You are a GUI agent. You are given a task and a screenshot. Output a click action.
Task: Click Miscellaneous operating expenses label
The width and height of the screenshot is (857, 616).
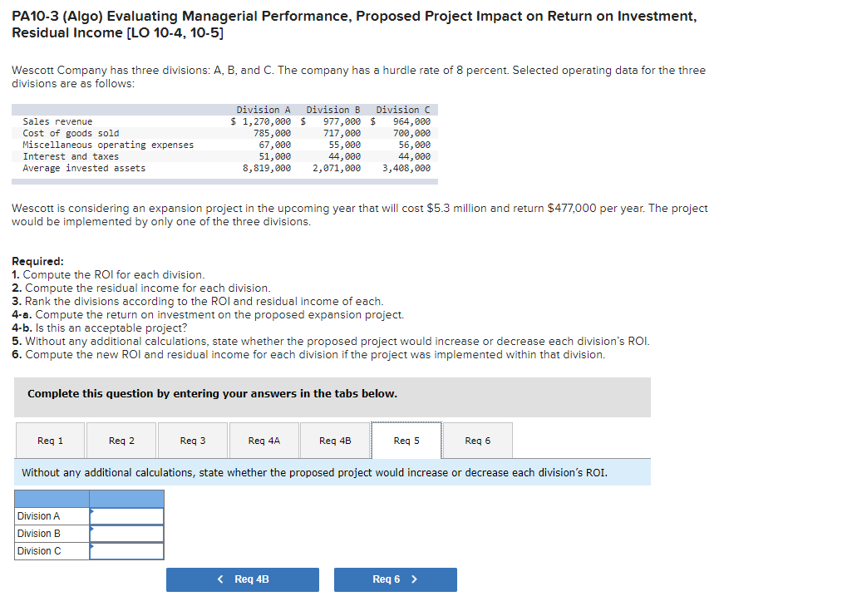click(x=108, y=145)
